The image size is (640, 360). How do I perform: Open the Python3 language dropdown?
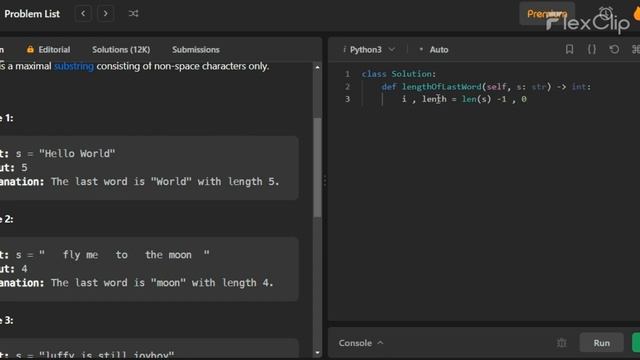(x=369, y=49)
